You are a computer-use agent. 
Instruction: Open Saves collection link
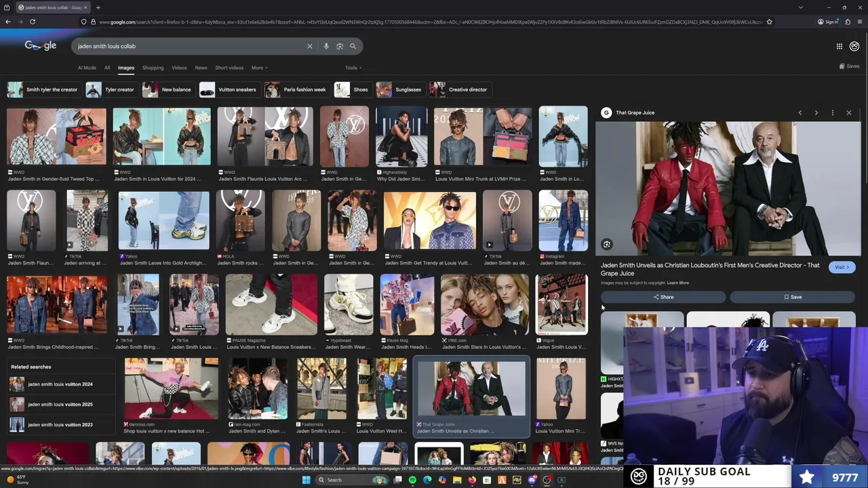(850, 66)
